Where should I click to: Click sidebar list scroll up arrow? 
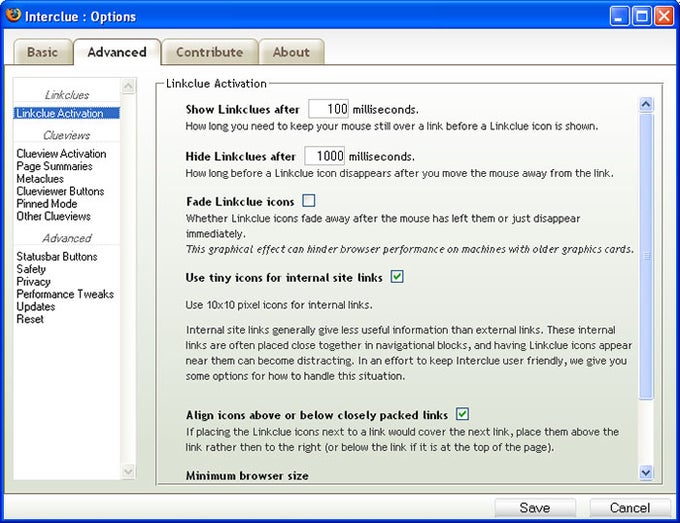click(128, 87)
